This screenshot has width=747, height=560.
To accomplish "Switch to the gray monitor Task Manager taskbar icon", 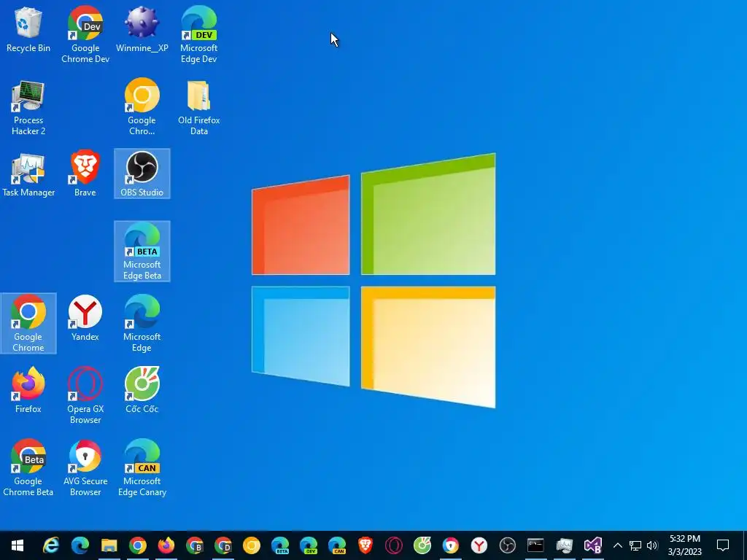I will pyautogui.click(x=565, y=545).
